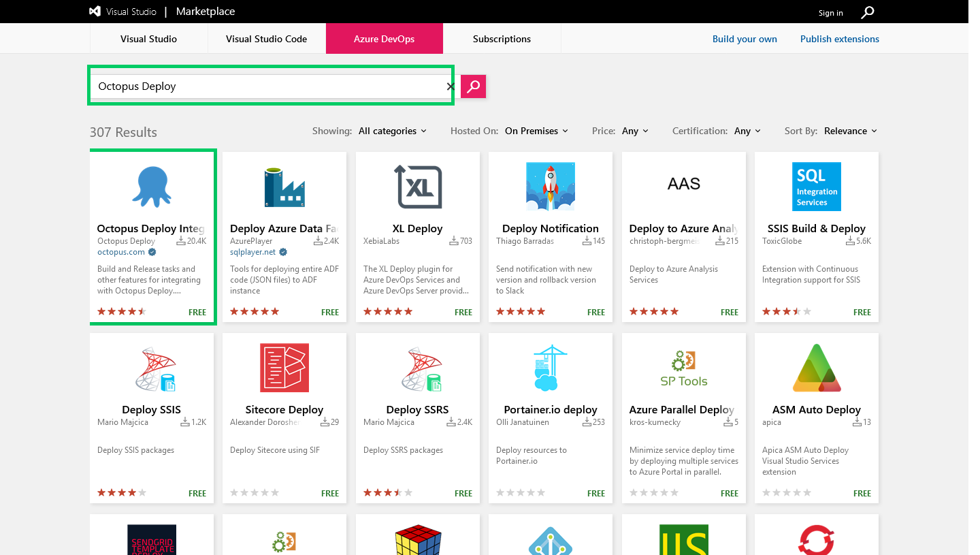
Task: Switch to the Visual Studio tab
Action: 148,39
